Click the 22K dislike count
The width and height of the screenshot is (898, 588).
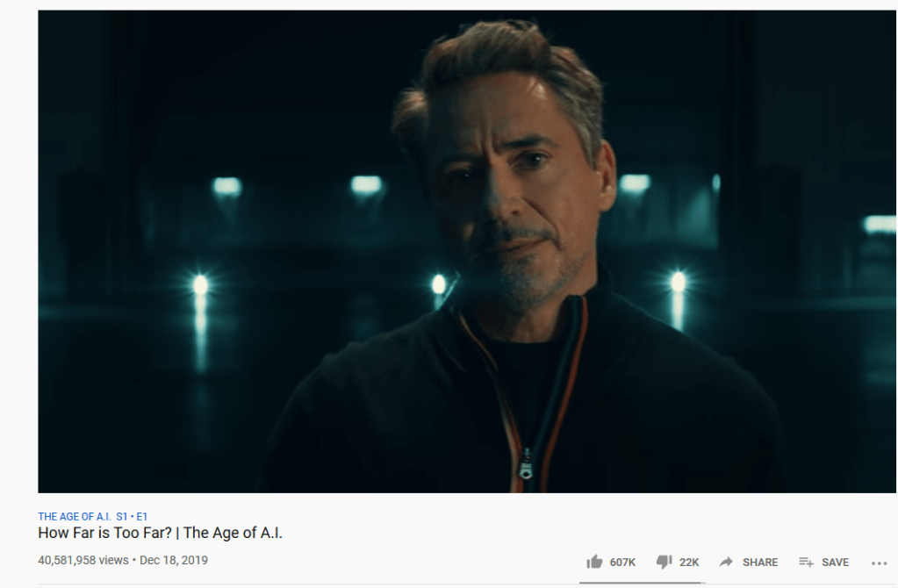coord(689,563)
